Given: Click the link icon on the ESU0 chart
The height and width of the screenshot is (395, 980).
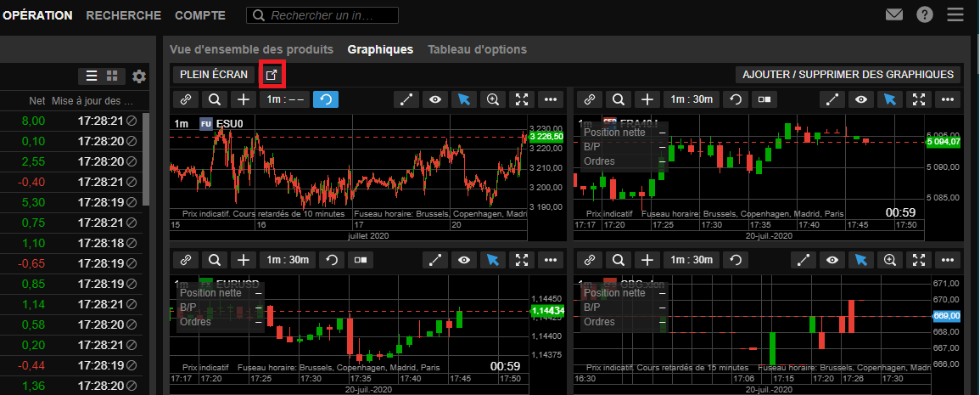Looking at the screenshot, I should click(186, 99).
